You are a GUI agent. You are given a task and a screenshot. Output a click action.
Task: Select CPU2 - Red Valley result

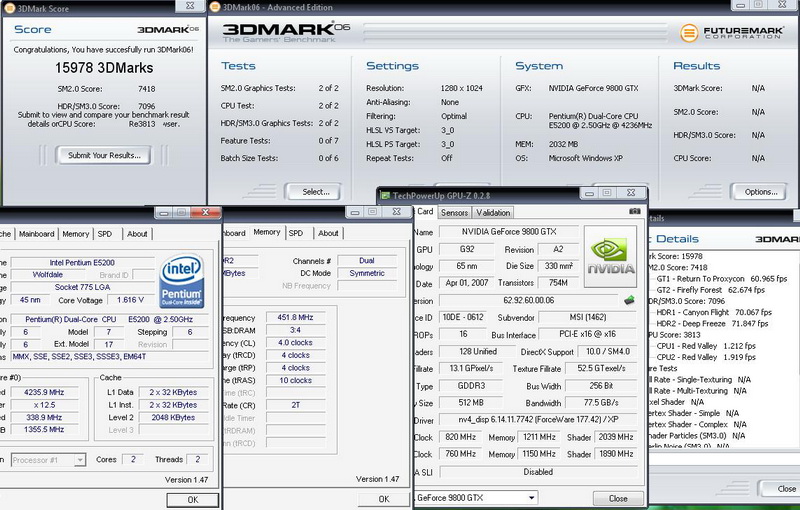[706, 357]
